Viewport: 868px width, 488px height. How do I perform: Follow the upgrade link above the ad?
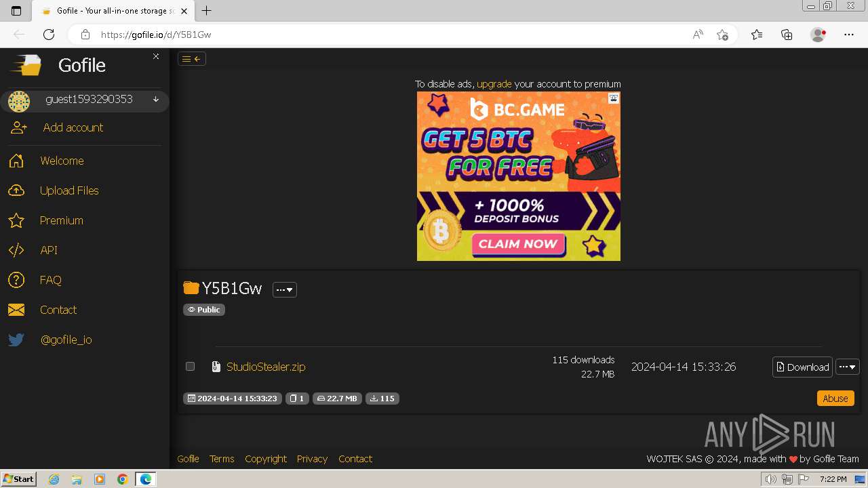(494, 84)
